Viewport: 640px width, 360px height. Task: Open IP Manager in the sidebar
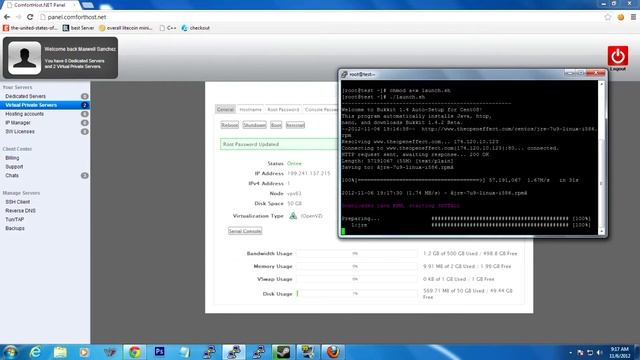pos(45,123)
